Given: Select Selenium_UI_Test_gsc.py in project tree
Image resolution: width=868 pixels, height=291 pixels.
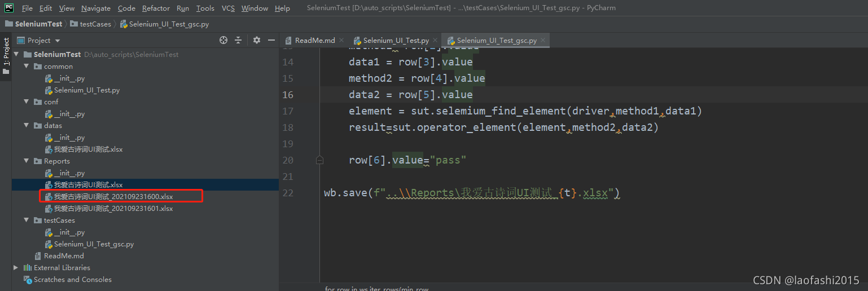Looking at the screenshot, I should point(94,244).
